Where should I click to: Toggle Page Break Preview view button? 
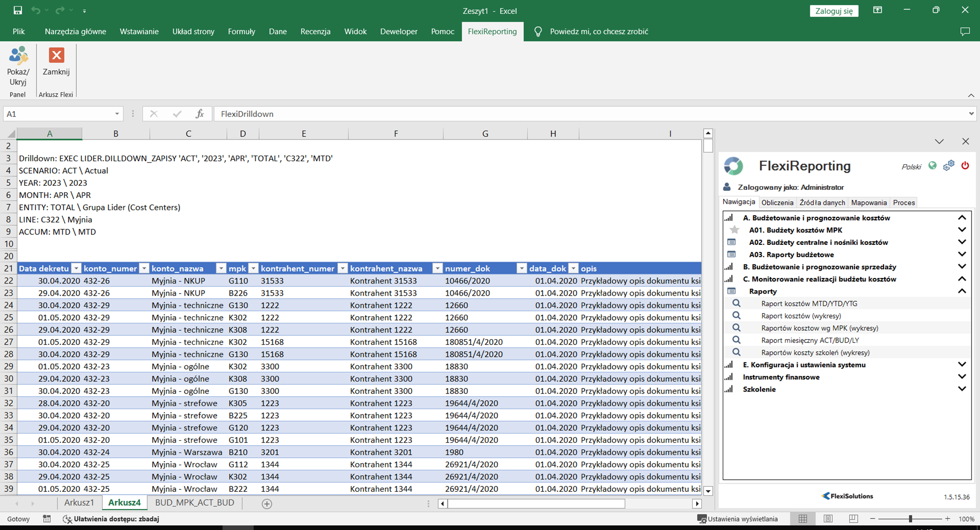(x=853, y=518)
